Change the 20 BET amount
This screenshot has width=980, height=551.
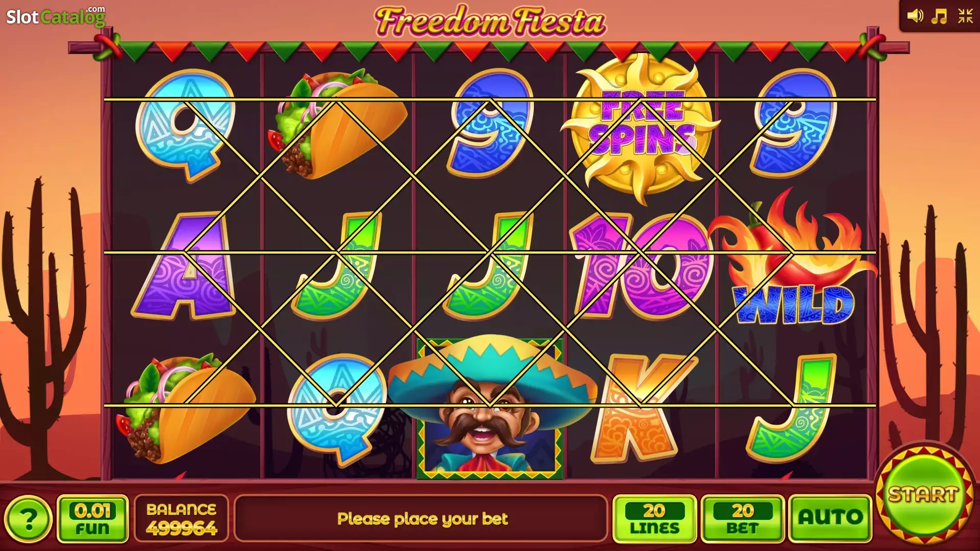point(743,518)
